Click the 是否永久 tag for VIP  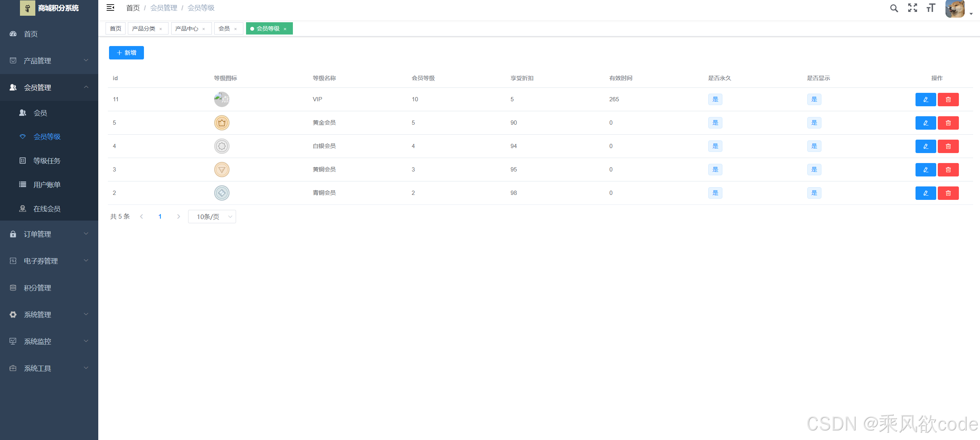click(715, 99)
